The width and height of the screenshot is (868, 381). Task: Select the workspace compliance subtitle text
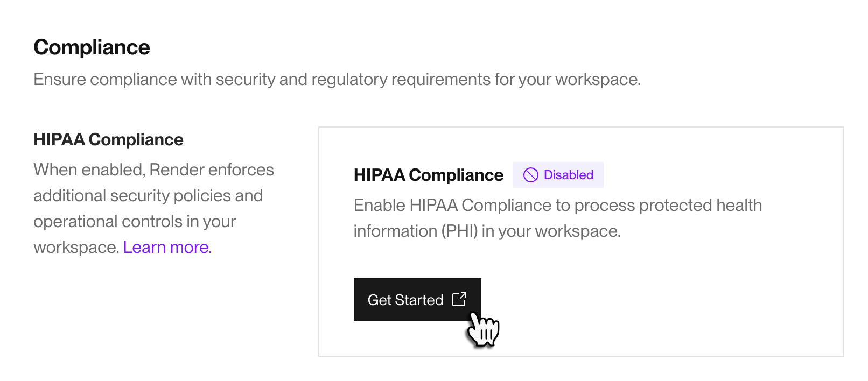(338, 79)
